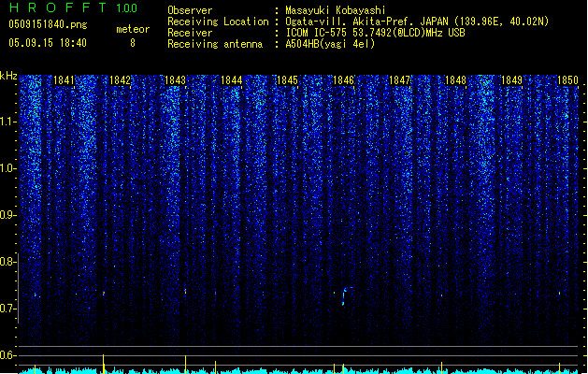
Task: Click the Receiving antenna label
Action: pyautogui.click(x=215, y=44)
